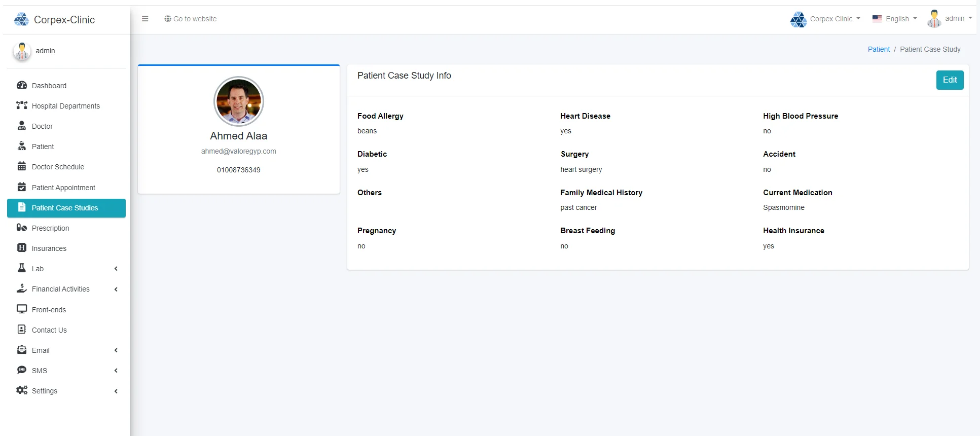Expand the Lab submenu
980x436 pixels.
pyautogui.click(x=66, y=269)
